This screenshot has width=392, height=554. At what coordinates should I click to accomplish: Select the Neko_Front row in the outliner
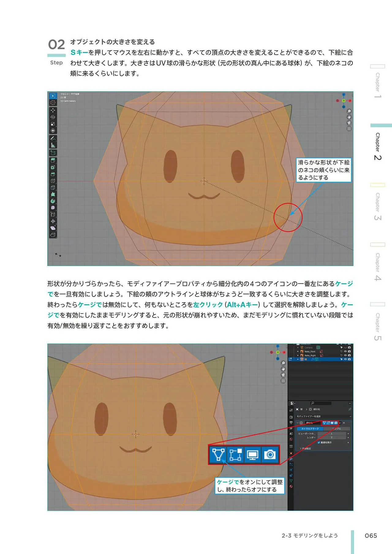(320, 351)
